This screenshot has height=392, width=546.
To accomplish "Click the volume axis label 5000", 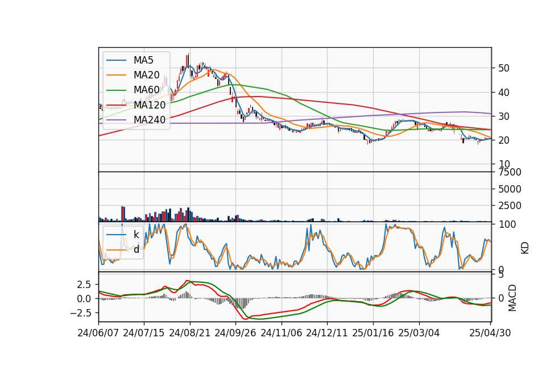I will pyautogui.click(x=510, y=189).
